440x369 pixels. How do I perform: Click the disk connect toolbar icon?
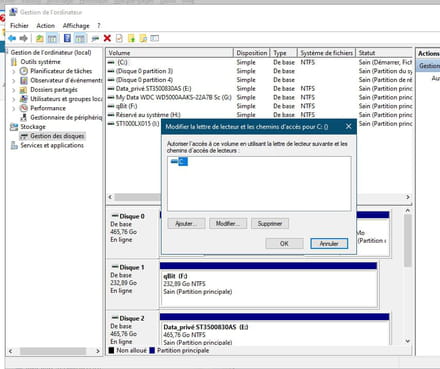95,38
